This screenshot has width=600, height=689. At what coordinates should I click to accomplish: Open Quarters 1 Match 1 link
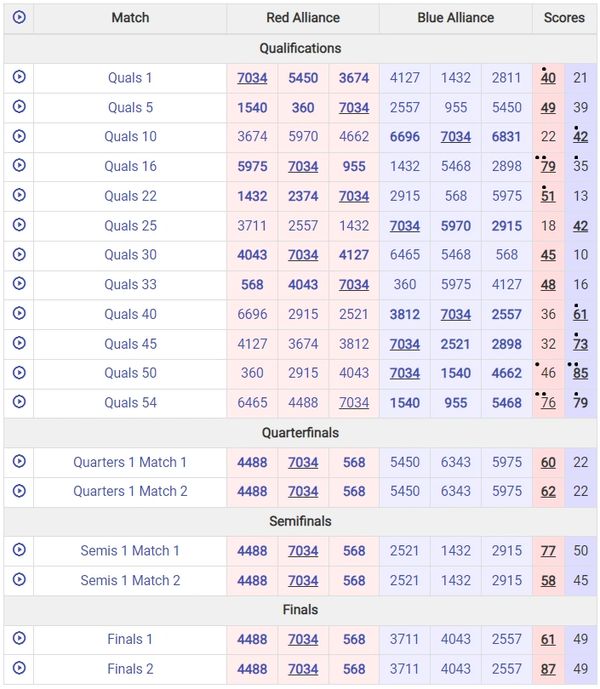click(130, 462)
